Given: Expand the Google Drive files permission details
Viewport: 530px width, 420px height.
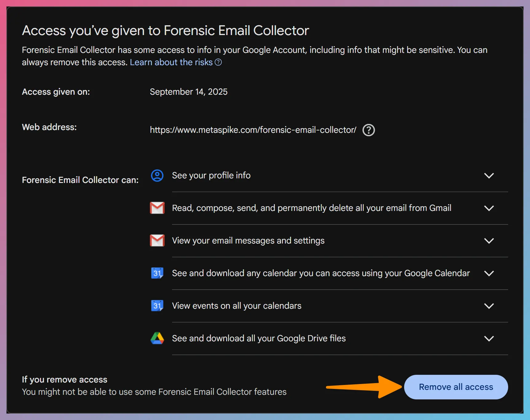Looking at the screenshot, I should pos(489,339).
